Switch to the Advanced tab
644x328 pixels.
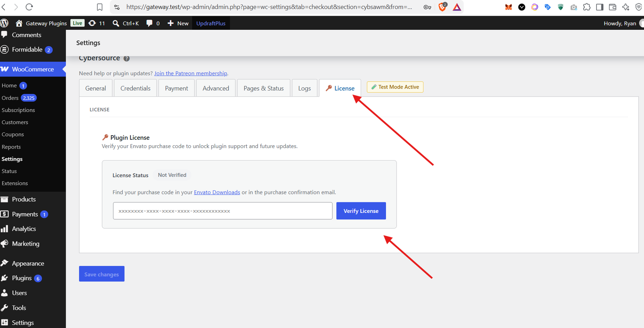coord(216,88)
